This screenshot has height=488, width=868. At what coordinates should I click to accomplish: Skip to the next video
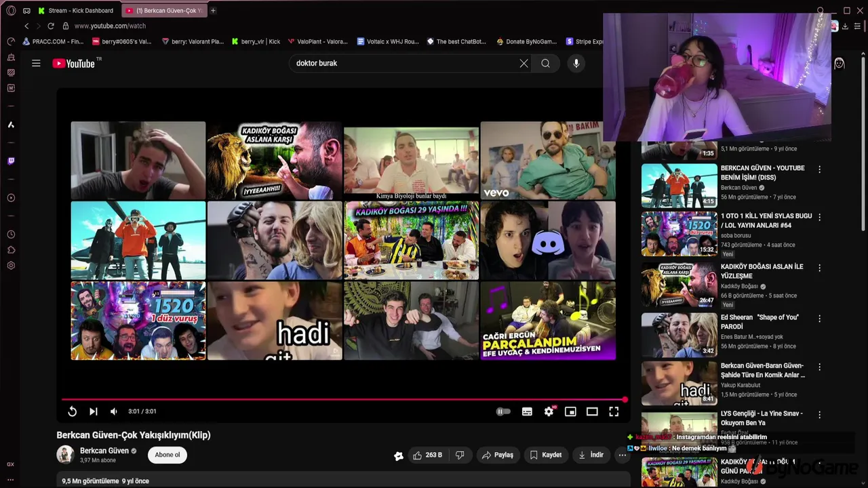[94, 411]
